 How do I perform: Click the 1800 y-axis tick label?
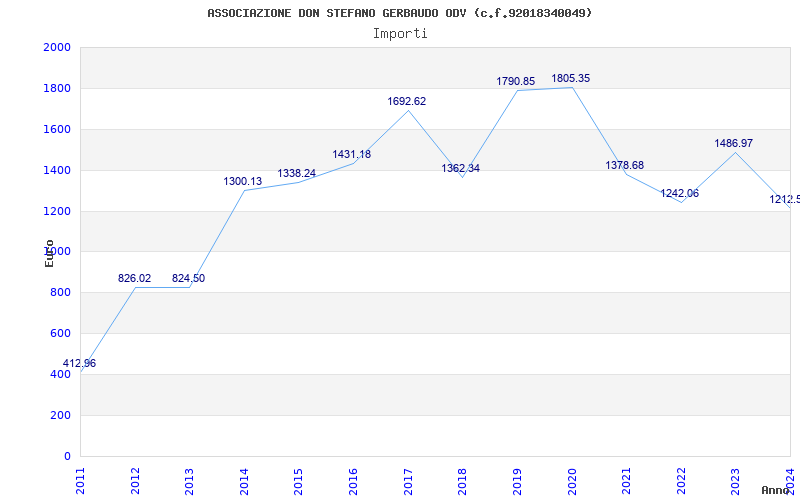(57, 88)
